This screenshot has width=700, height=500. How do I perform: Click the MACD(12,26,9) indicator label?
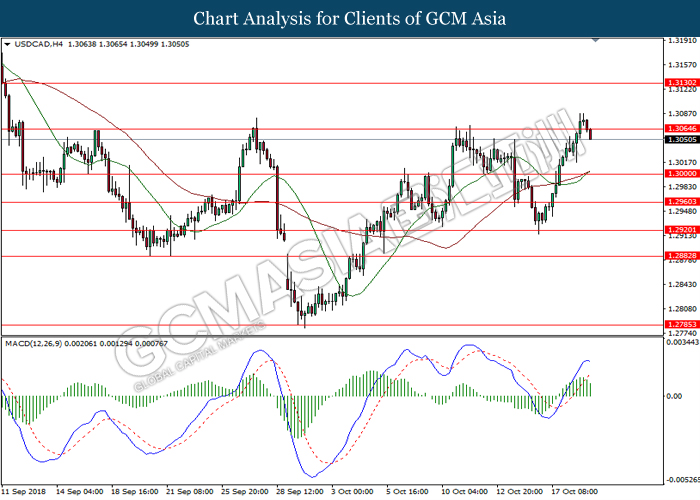tap(34, 344)
